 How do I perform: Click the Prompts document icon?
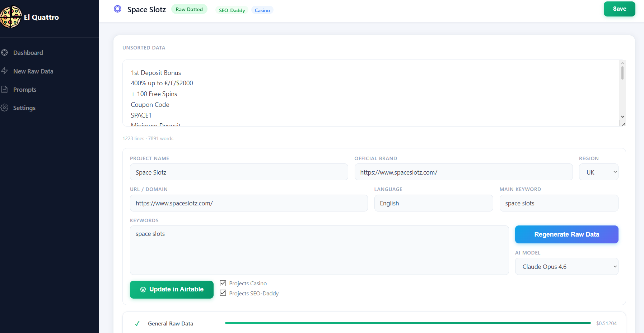tap(4, 89)
